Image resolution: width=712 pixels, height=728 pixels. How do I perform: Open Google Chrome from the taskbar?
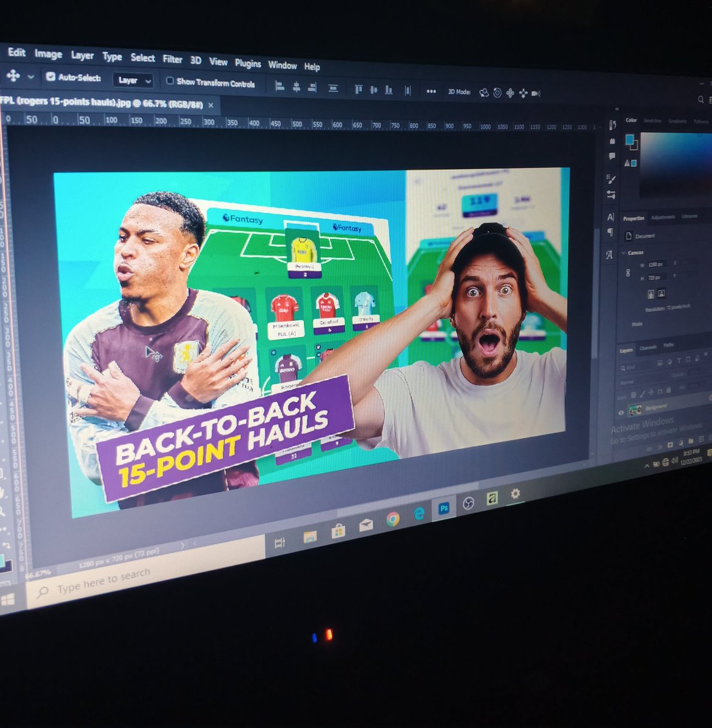pyautogui.click(x=393, y=519)
